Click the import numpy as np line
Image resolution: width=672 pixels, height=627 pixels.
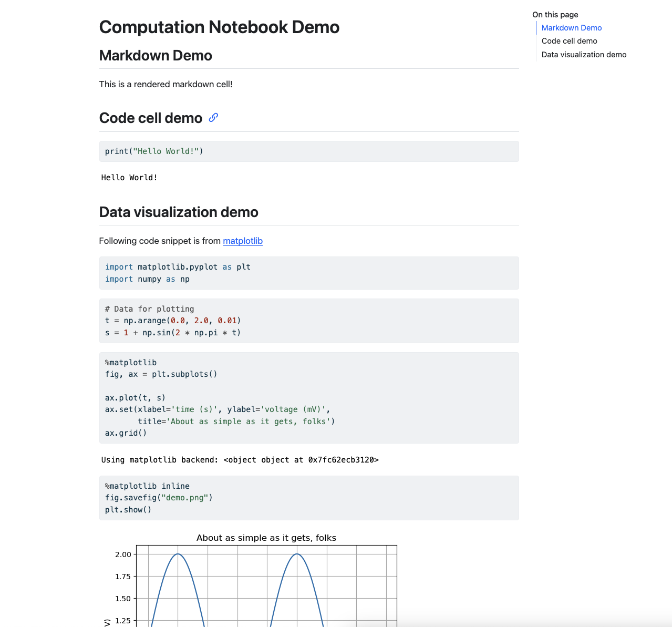tap(147, 279)
